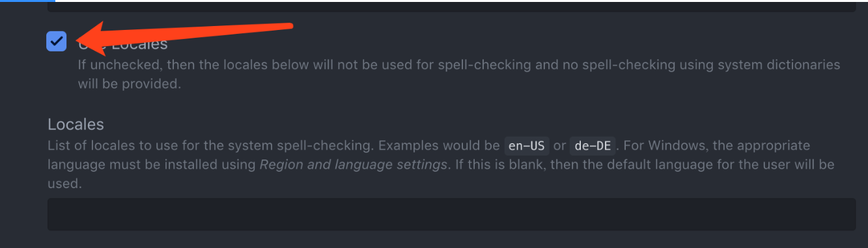Click the 'List of locales to use' description
This screenshot has width=868, height=248.
pos(441,165)
